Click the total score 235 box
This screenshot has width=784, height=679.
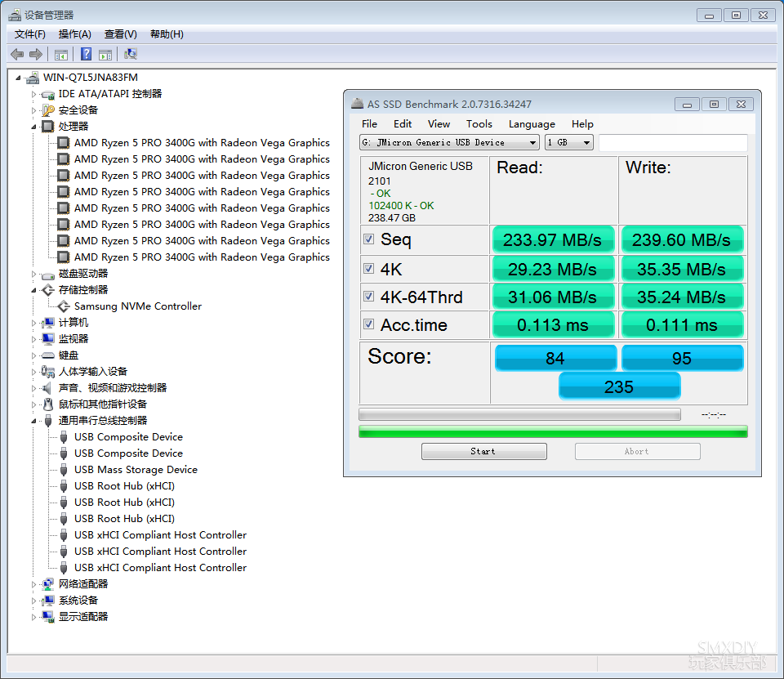619,386
